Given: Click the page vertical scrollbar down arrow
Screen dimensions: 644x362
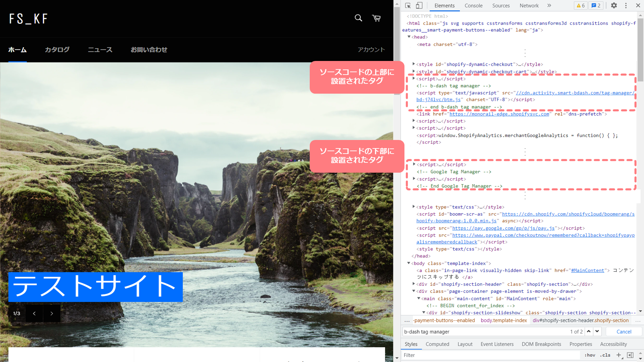Looking at the screenshot, I should point(397,358).
